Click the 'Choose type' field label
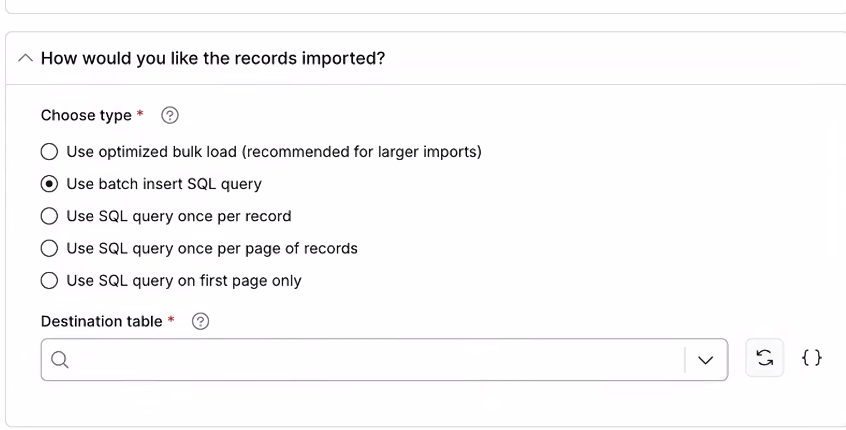 [x=86, y=115]
